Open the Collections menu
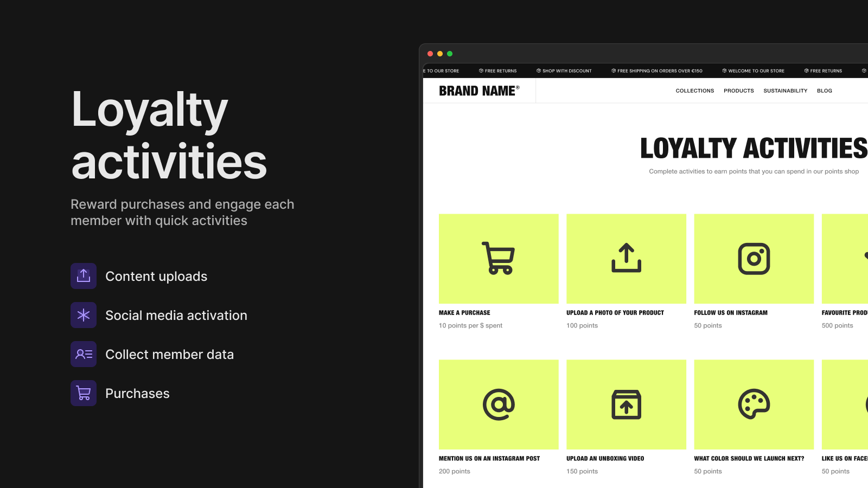Viewport: 868px width, 488px height. [694, 91]
